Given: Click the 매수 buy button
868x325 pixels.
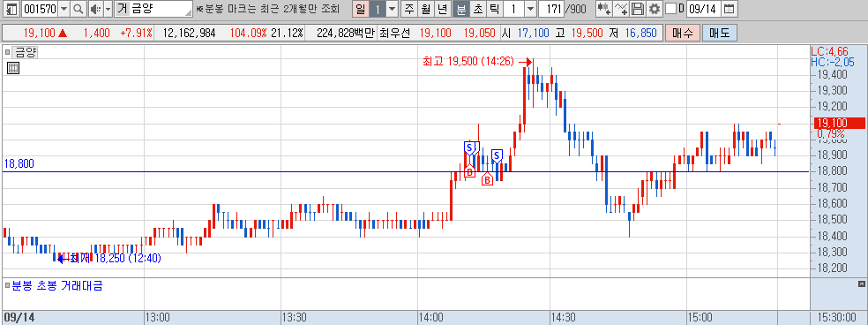Looking at the screenshot, I should (x=683, y=34).
